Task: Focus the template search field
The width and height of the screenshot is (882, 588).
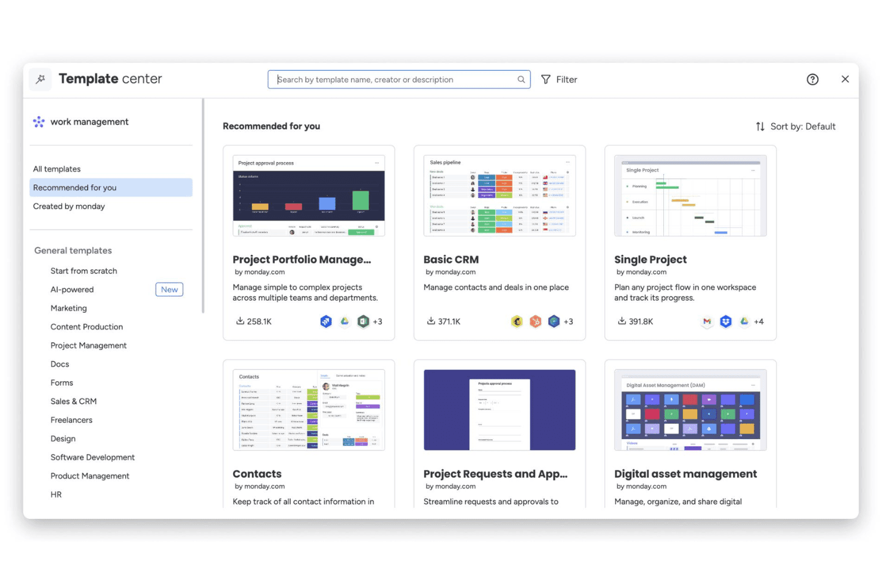Action: pyautogui.click(x=399, y=79)
